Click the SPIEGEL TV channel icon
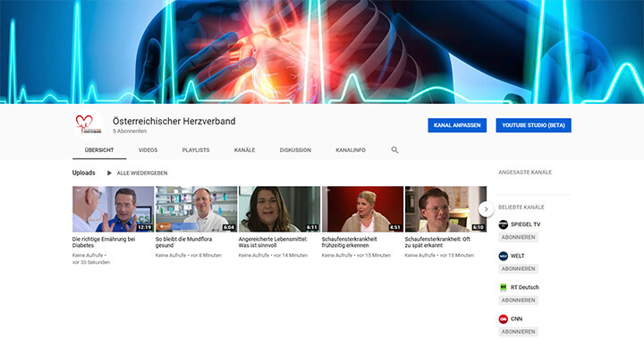The height and width of the screenshot is (339, 644). 503,225
